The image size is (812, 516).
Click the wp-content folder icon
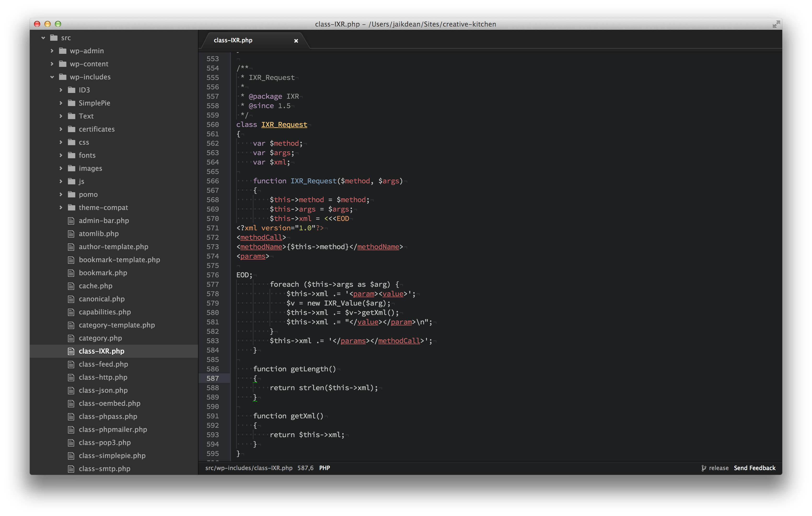click(x=63, y=64)
